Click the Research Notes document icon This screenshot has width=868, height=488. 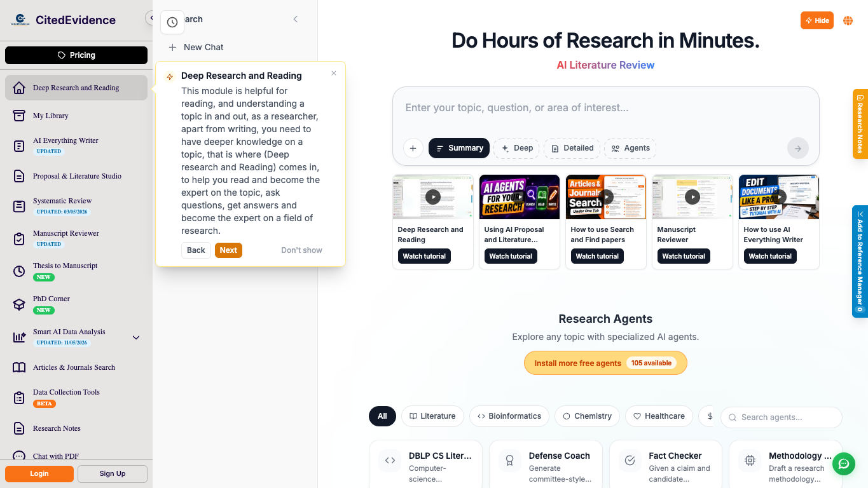point(19,428)
